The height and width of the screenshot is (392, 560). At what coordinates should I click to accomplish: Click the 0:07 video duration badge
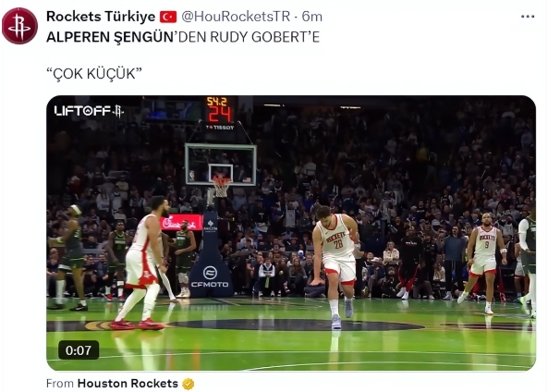click(x=79, y=350)
